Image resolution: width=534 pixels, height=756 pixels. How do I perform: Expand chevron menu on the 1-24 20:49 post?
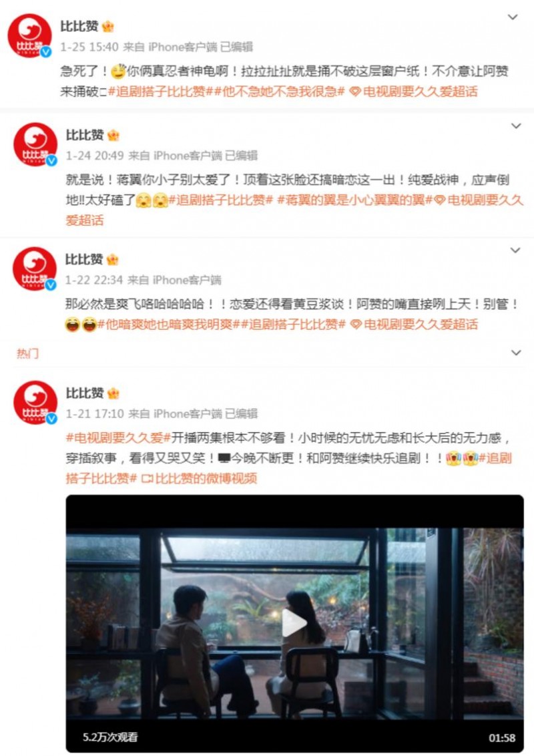[x=516, y=126]
